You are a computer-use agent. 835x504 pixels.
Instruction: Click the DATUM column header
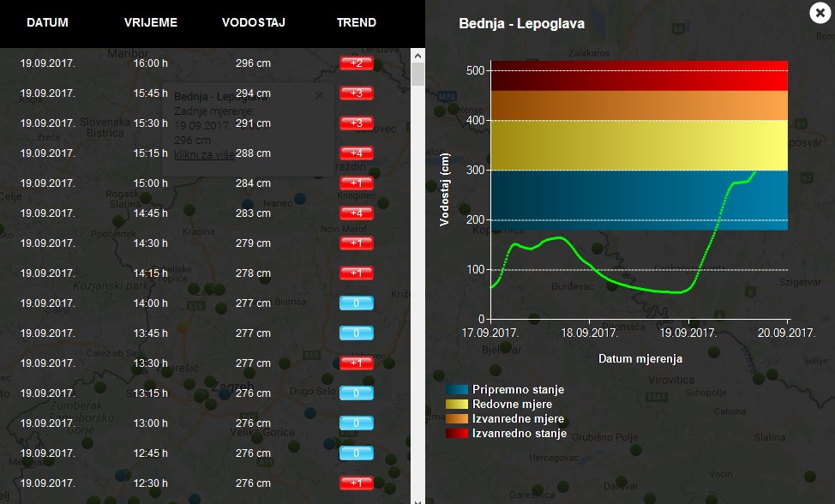(47, 22)
